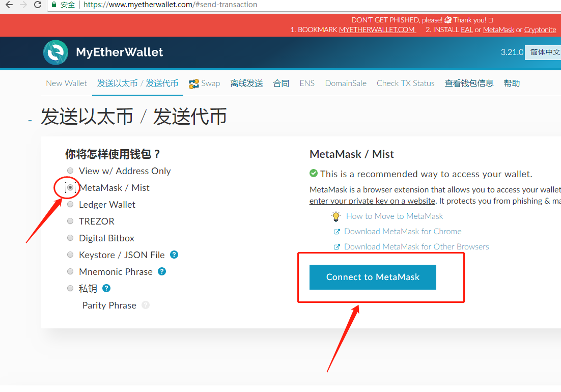Choose the Ledger Wallet radio option
561x392 pixels.
click(70, 204)
